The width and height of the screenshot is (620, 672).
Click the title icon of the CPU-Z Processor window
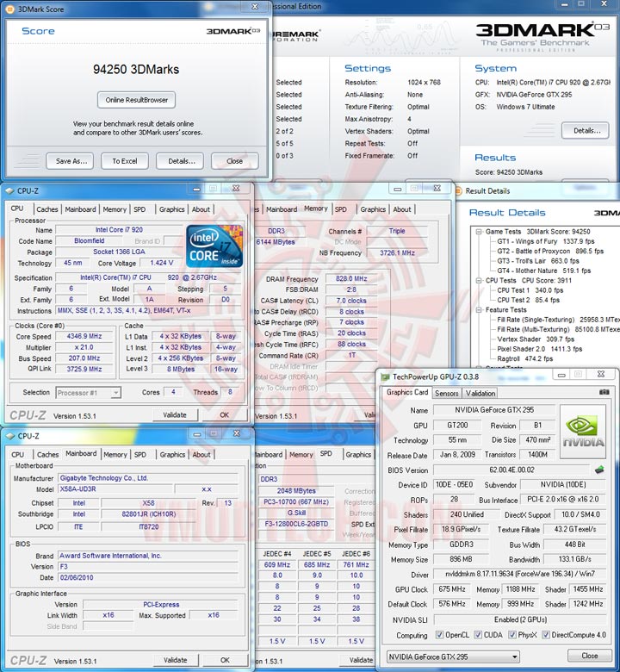(9, 190)
